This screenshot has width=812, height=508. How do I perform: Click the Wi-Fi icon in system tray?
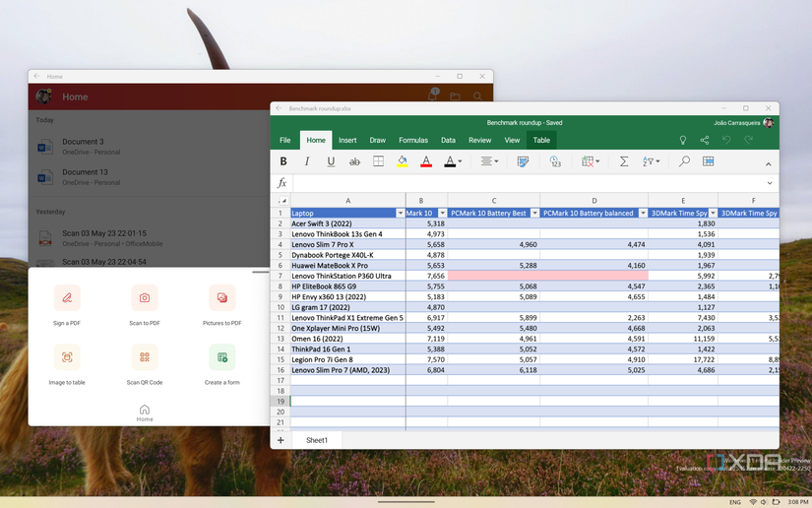point(754,502)
